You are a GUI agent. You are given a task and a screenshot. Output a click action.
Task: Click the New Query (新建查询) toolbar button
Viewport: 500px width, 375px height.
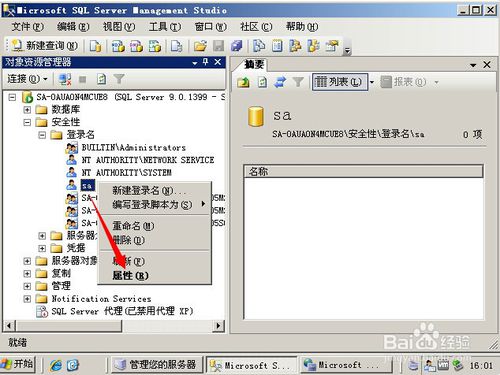[x=45, y=45]
